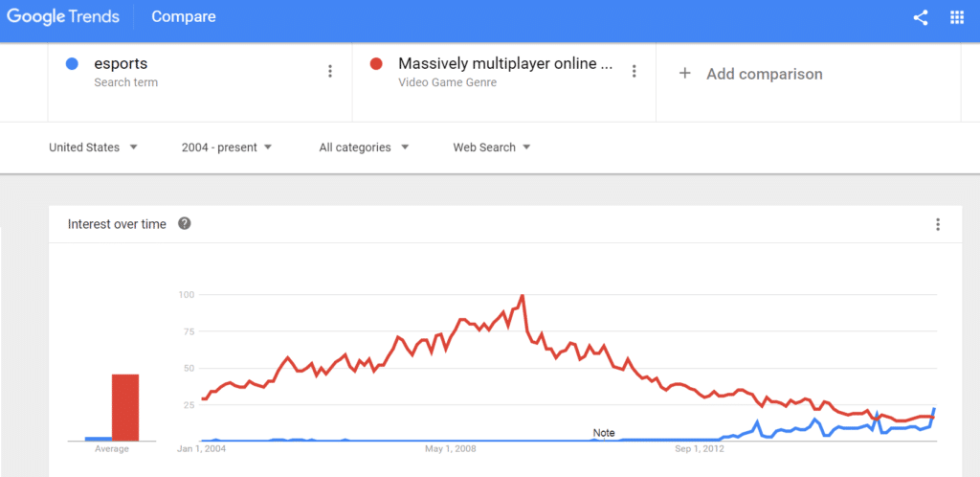Click the blue esports color dot
The image size is (980, 477).
(x=72, y=64)
